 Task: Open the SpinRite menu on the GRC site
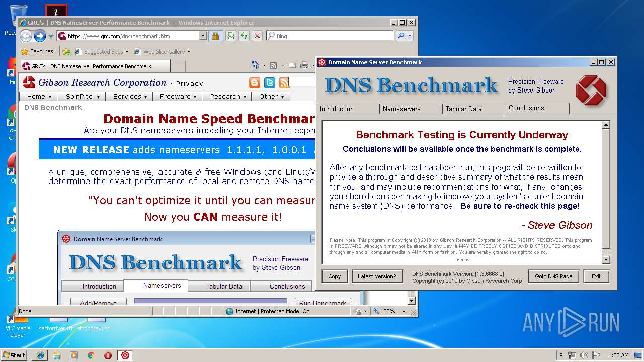pos(83,96)
